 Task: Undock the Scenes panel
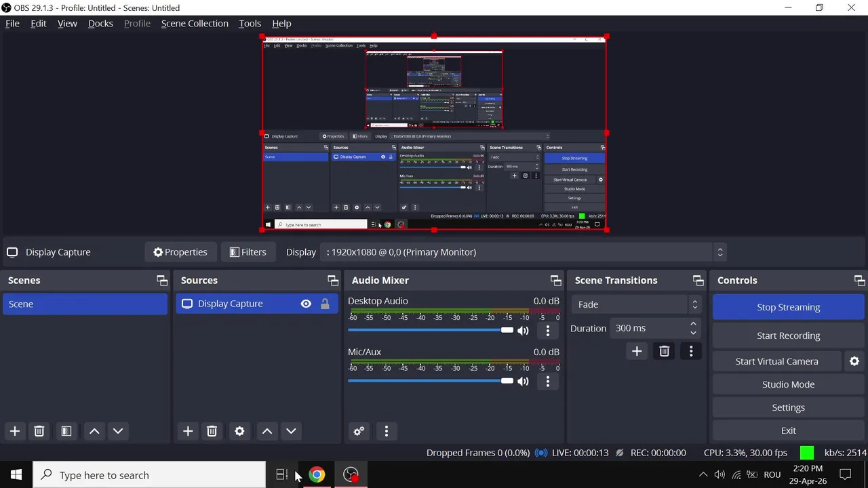click(x=162, y=281)
